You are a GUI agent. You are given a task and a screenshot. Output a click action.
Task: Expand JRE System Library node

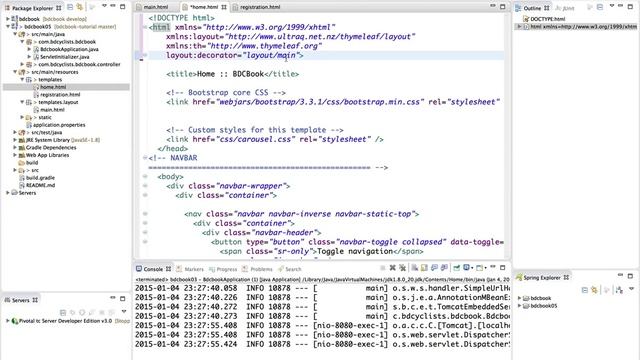pos(15,140)
